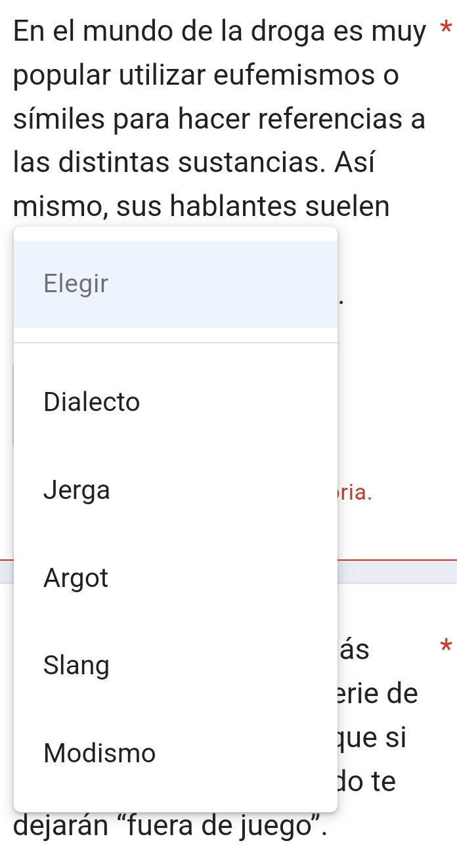Choose the "Modismo" option

100,753
